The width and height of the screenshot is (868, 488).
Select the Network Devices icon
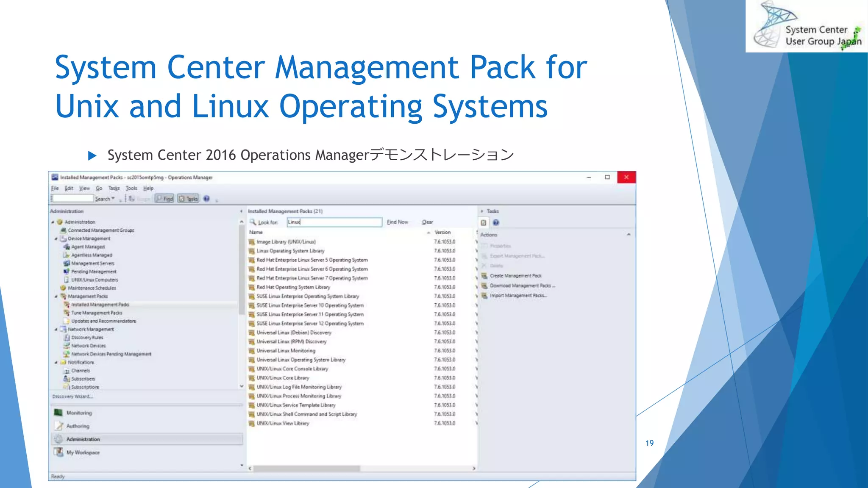(x=67, y=346)
